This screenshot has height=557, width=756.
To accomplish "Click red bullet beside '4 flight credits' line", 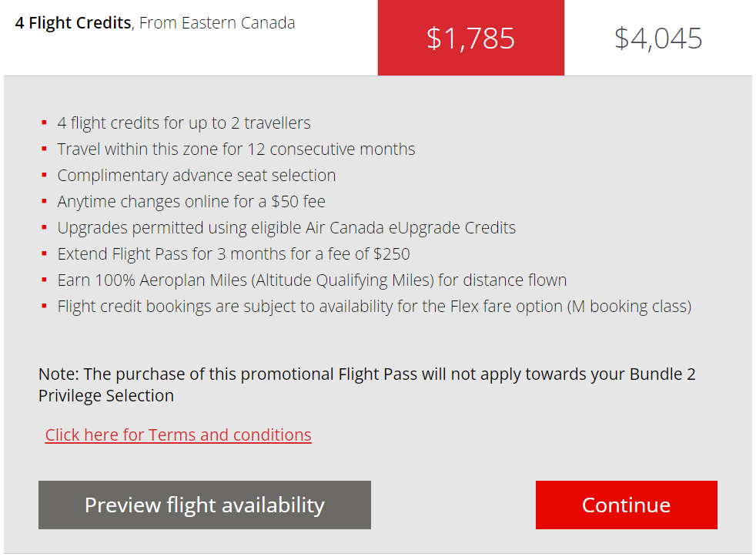I will point(45,123).
